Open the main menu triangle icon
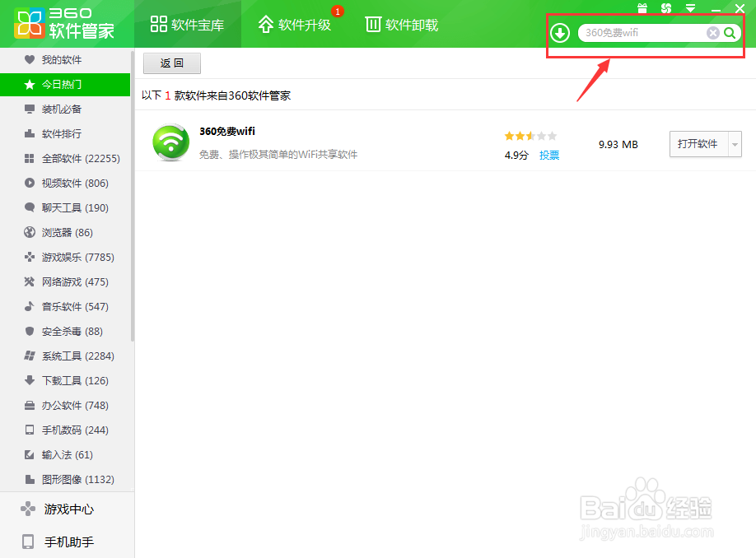756x558 pixels. [x=690, y=8]
